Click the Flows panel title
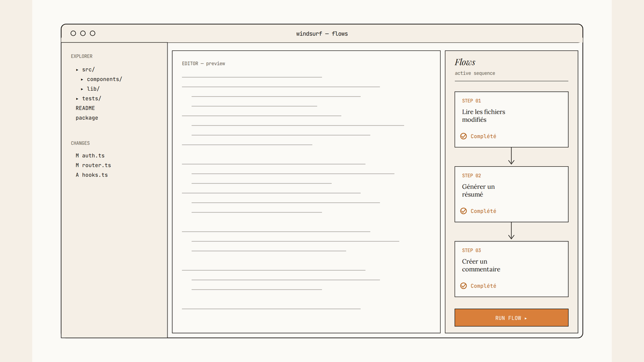 (465, 62)
